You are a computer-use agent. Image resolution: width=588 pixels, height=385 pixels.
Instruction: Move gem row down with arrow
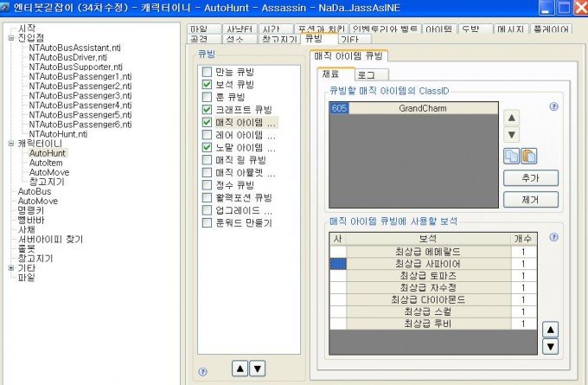point(549,347)
